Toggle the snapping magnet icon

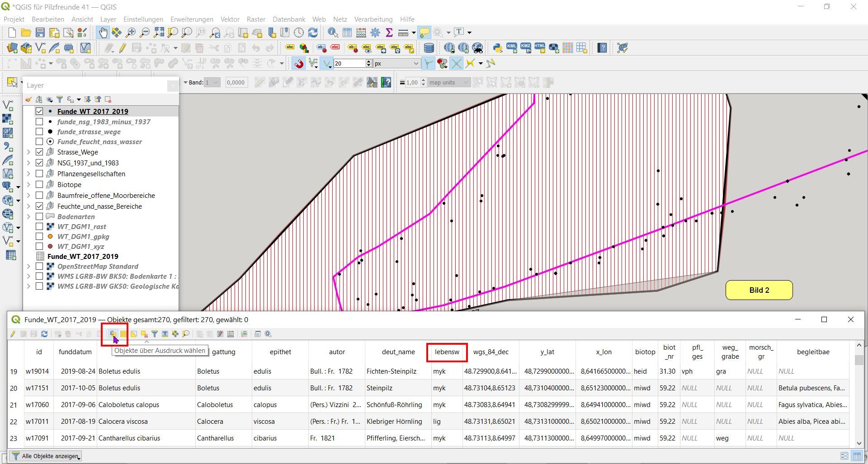coord(298,64)
